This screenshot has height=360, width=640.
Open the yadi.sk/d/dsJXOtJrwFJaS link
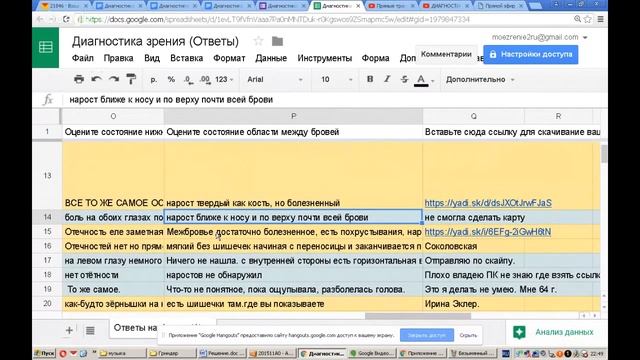tap(488, 203)
